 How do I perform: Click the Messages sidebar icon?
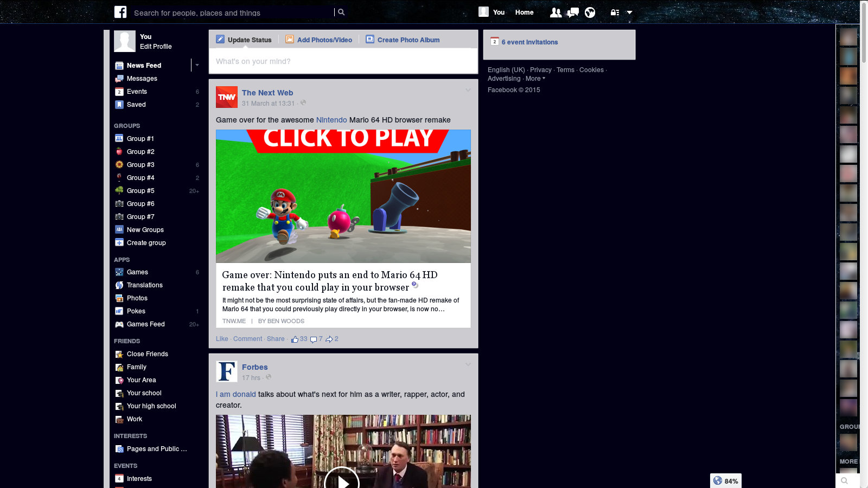119,79
